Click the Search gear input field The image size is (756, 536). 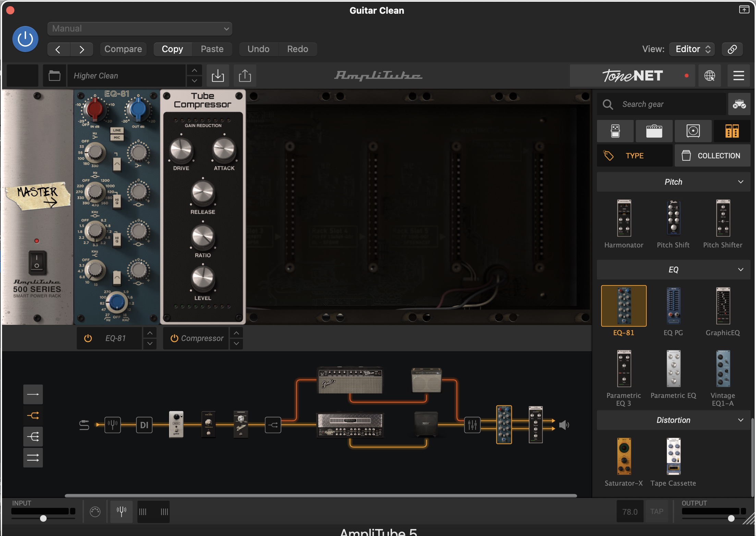(x=662, y=104)
